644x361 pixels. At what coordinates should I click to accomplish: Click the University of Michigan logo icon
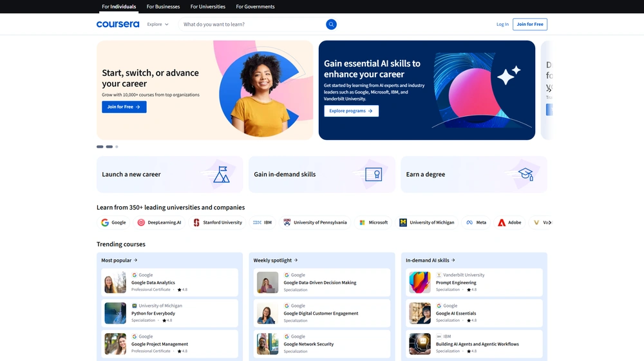tap(403, 222)
